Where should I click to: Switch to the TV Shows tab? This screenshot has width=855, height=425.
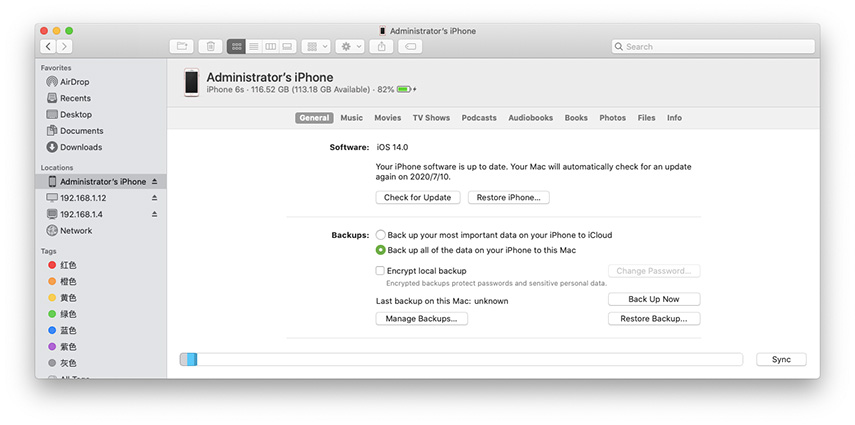point(431,118)
